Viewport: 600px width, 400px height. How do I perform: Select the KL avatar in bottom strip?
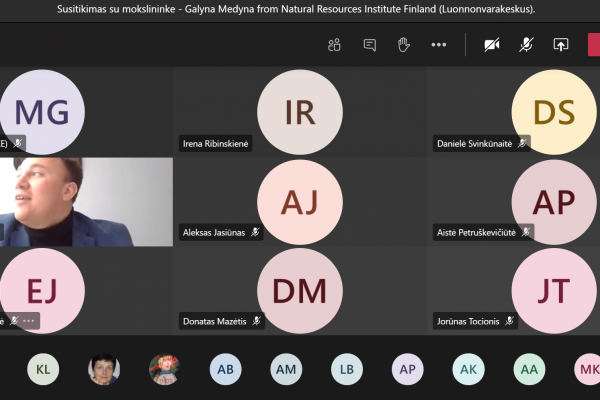(x=43, y=369)
